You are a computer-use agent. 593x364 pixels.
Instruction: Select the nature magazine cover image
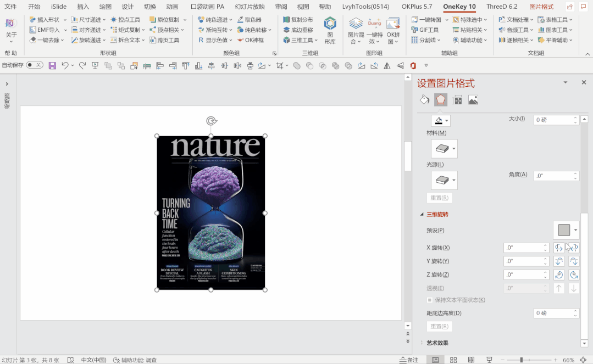point(210,213)
